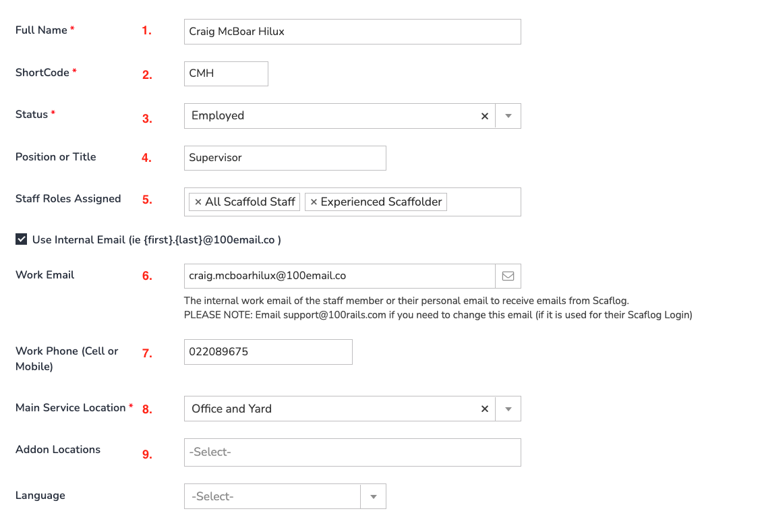This screenshot has height=532, width=760.
Task: Edit the Position or Title field
Action: 285,158
